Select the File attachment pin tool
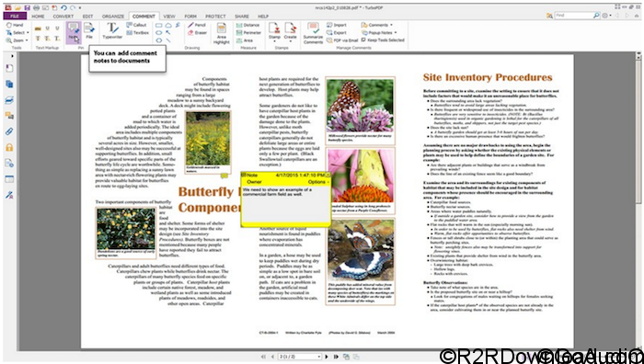 click(x=88, y=31)
